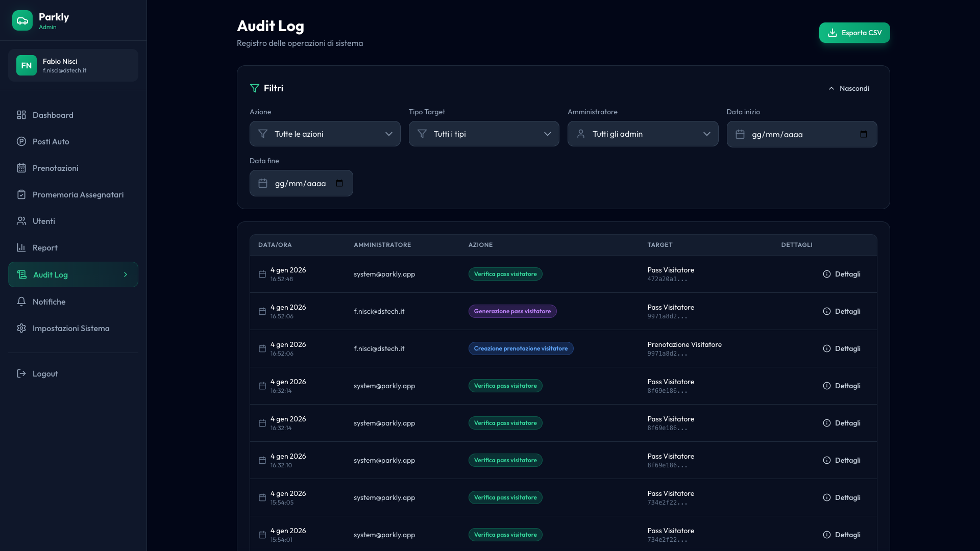Open Utenti section in sidebar
The width and height of the screenshot is (980, 551).
44,221
